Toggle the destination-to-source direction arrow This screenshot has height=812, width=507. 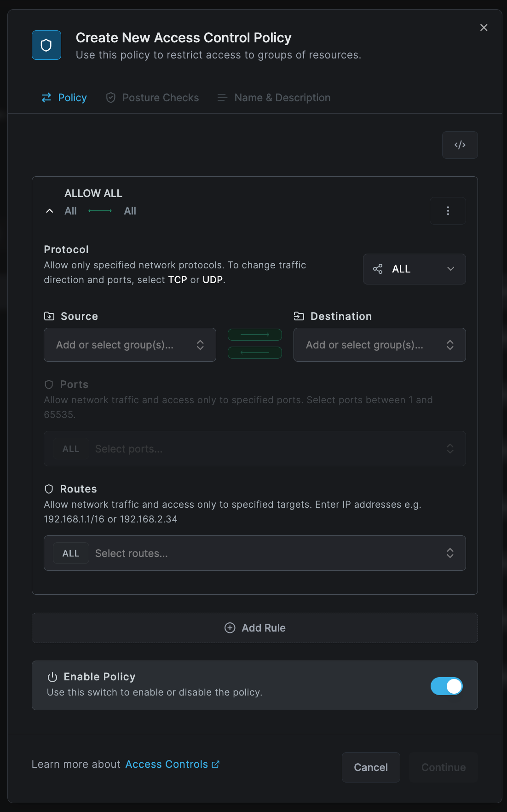coord(255,353)
